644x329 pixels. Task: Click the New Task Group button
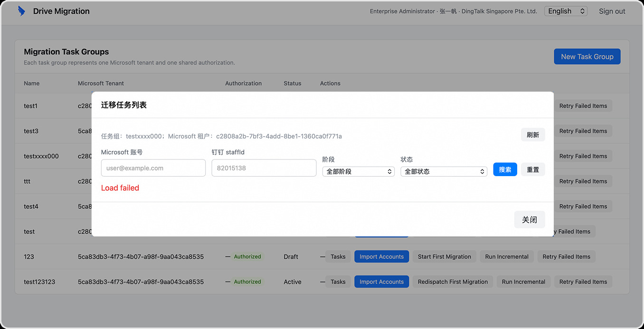coord(587,56)
